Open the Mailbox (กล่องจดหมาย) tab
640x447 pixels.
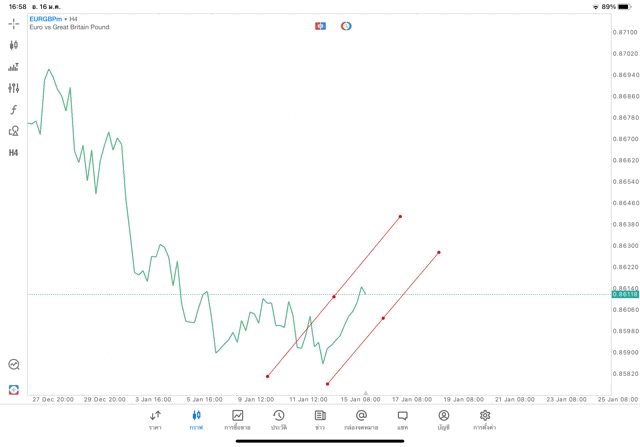tap(361, 419)
